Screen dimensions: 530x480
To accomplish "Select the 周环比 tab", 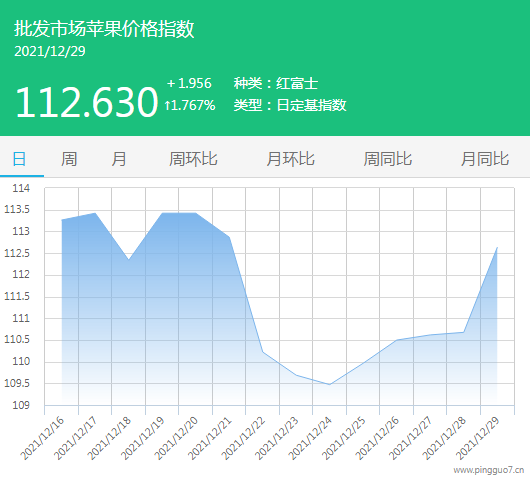I will point(193,159).
